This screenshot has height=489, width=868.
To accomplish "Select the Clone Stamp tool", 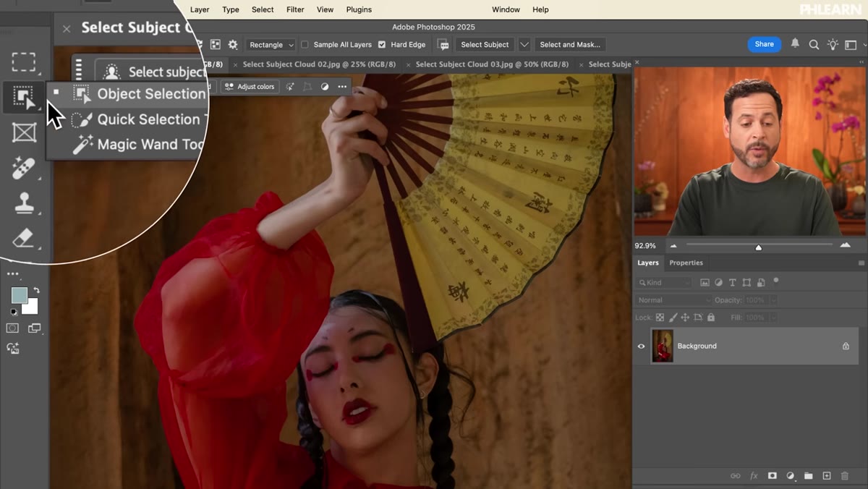I will [x=24, y=203].
